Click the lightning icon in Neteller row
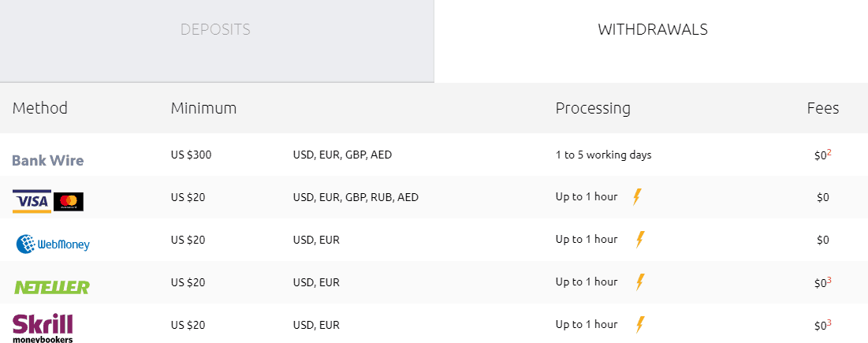Viewport: 868px width, 343px height. [639, 282]
